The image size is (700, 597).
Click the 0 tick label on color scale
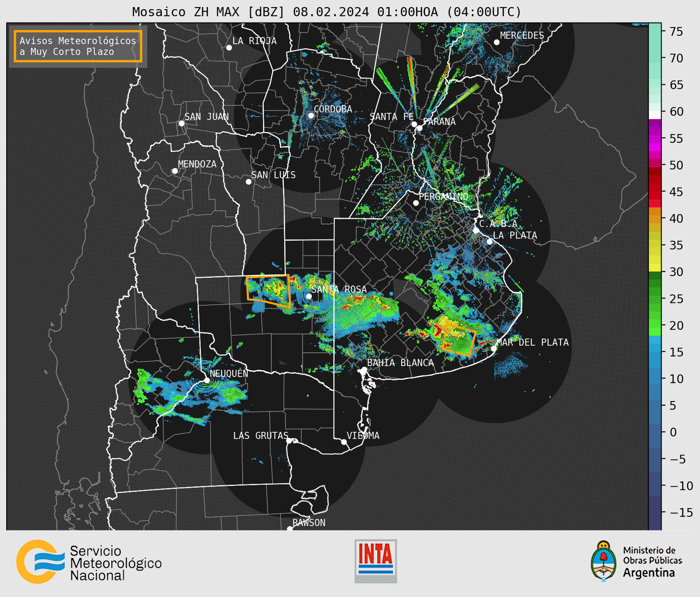(x=673, y=432)
